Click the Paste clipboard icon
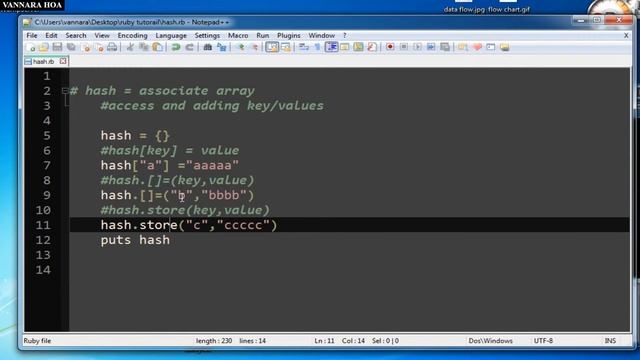 click(158, 47)
